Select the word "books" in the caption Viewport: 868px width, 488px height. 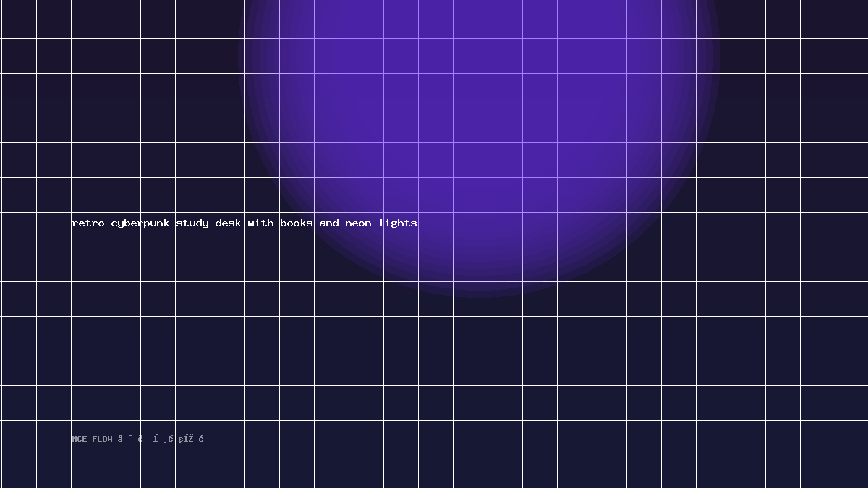297,223
